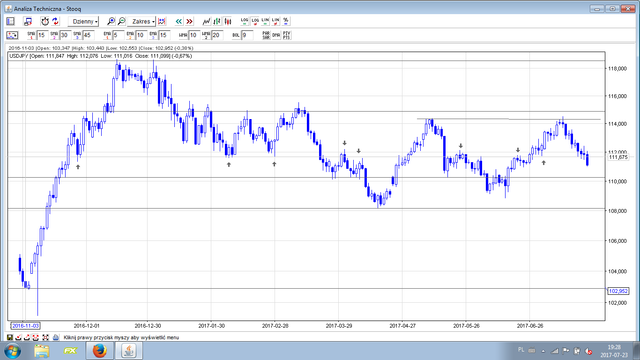Screen dimensions: 640x360
Task: Zoom in with the blue magnifier icon
Action: (111, 21)
